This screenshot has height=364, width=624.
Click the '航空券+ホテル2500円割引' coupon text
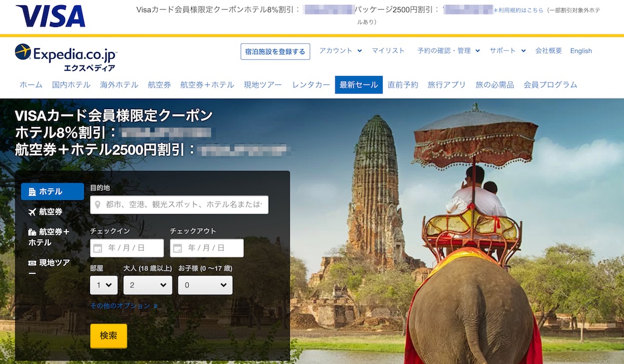tap(105, 150)
